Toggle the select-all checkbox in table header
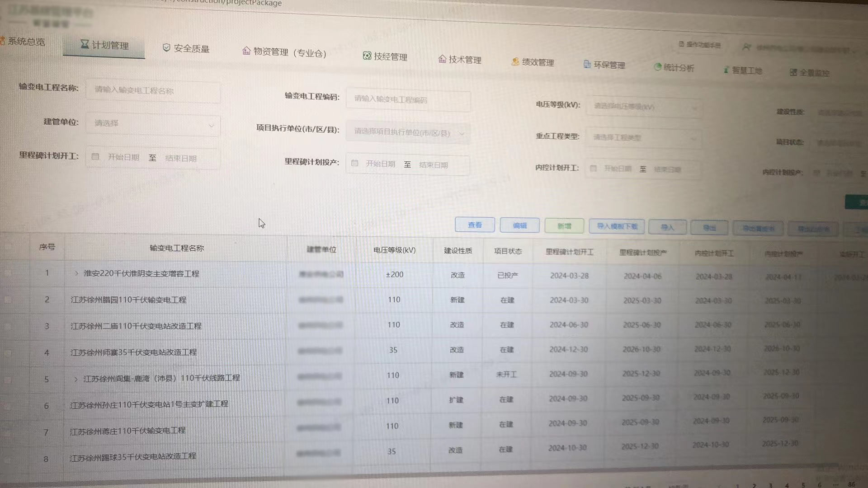Viewport: 868px width, 488px height. [8, 246]
